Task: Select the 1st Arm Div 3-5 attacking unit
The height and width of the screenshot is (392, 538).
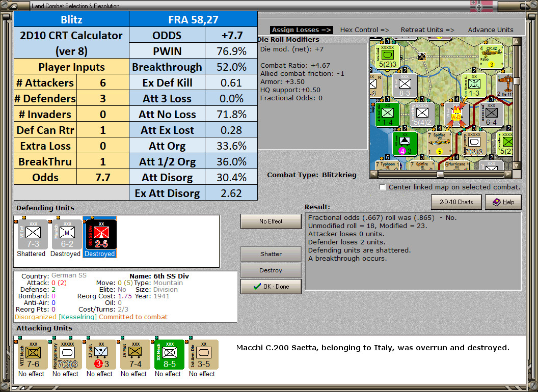Action: click(203, 355)
